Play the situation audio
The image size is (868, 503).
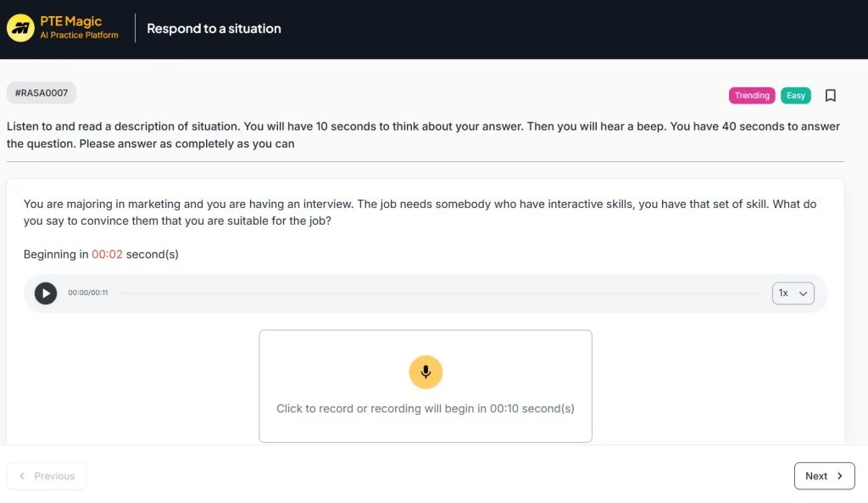[46, 293]
